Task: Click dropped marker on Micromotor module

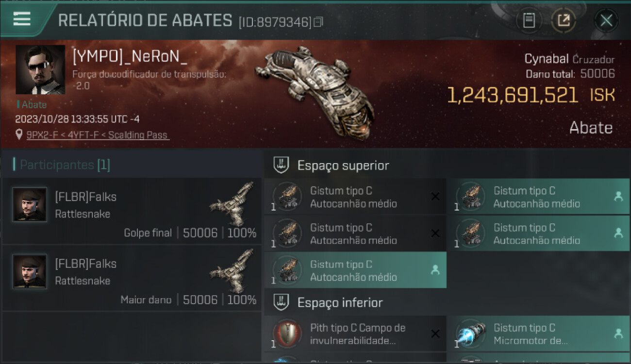Action: click(x=618, y=333)
